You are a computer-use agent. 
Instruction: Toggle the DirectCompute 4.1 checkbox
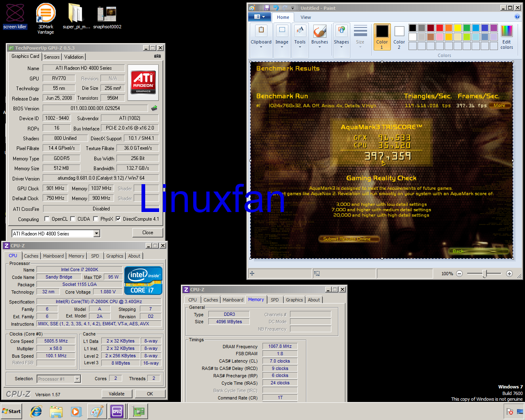point(119,219)
